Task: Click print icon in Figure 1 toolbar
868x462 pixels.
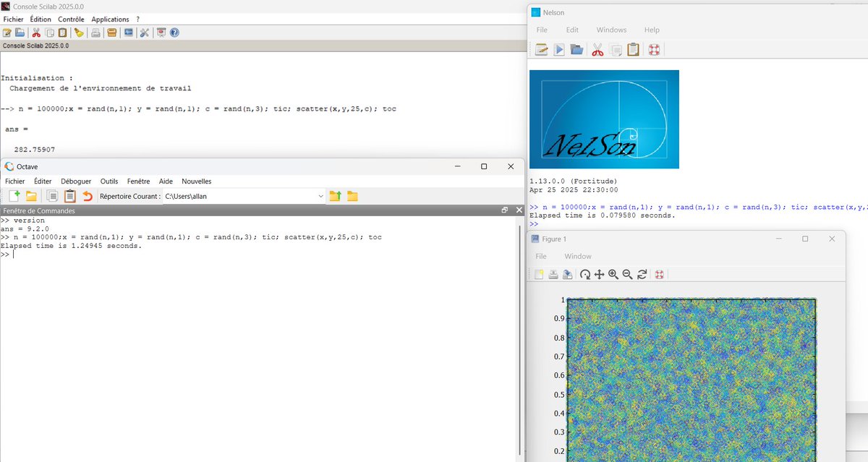Action: coord(553,275)
